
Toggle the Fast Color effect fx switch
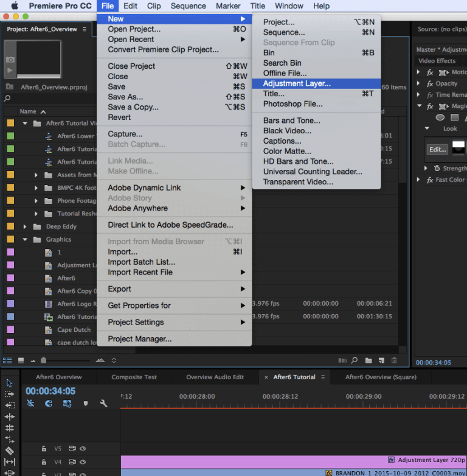430,180
